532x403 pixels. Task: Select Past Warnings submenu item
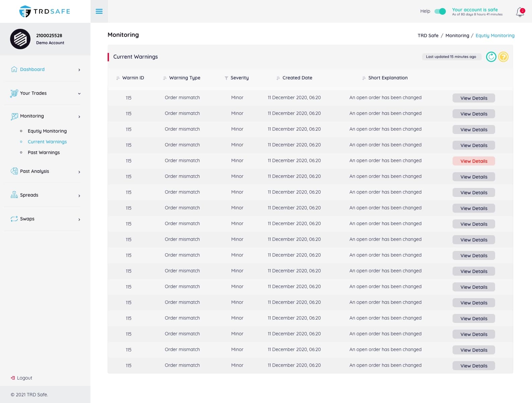click(x=44, y=152)
